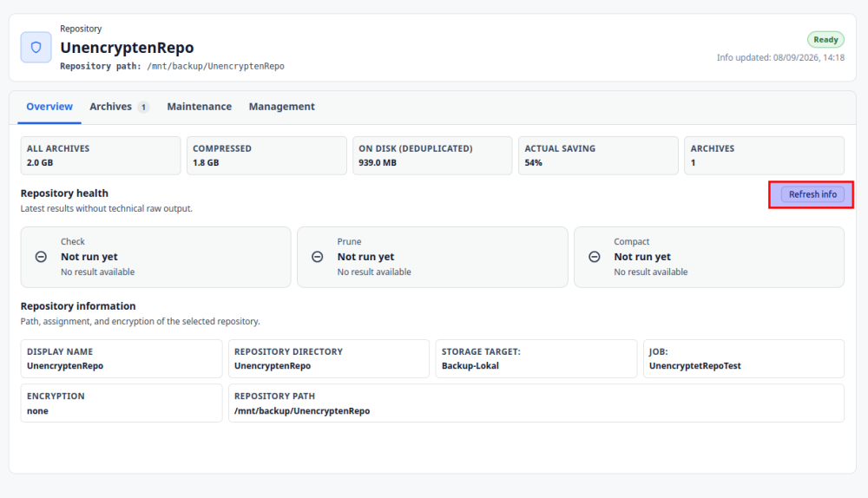Click the ON DISK 939.0 MB stat

coord(432,155)
